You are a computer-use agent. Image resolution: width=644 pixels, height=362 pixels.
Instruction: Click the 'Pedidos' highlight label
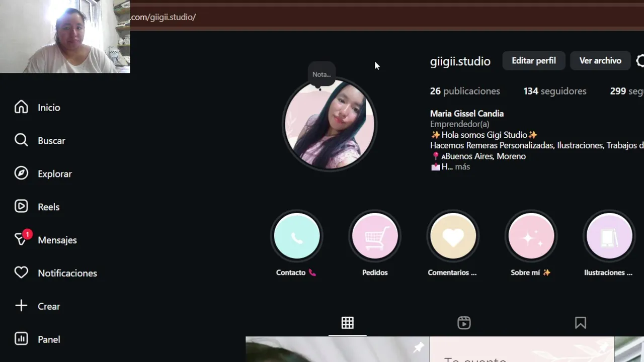[375, 273]
